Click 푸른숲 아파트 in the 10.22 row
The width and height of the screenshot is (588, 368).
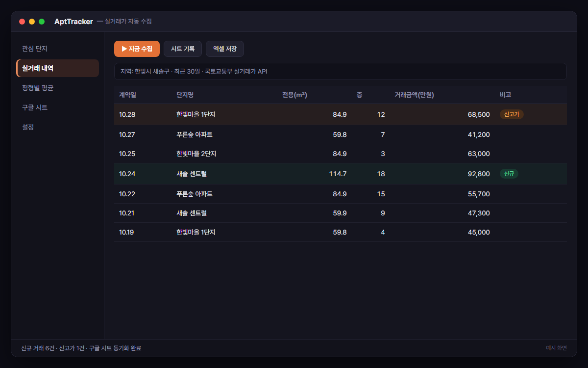tap(195, 194)
